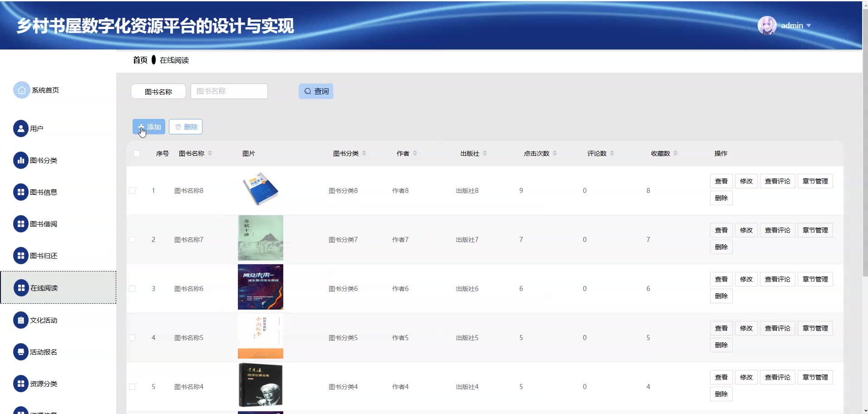Click the 系统首页 home icon in sidebar
The height and width of the screenshot is (414, 868).
point(21,90)
